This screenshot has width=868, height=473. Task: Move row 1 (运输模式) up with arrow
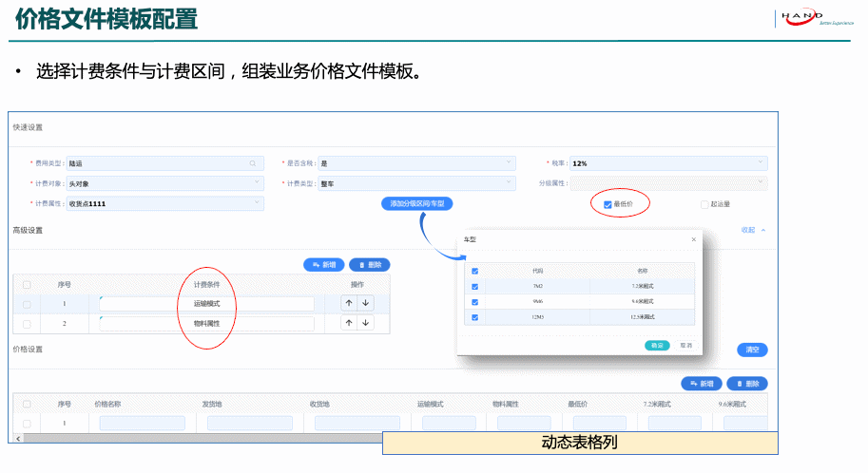[x=349, y=303]
